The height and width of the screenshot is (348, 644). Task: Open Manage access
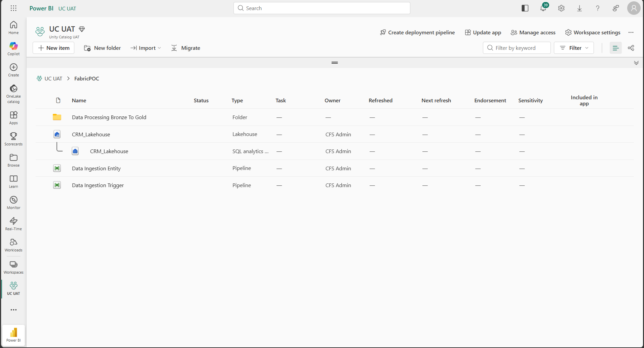click(533, 32)
